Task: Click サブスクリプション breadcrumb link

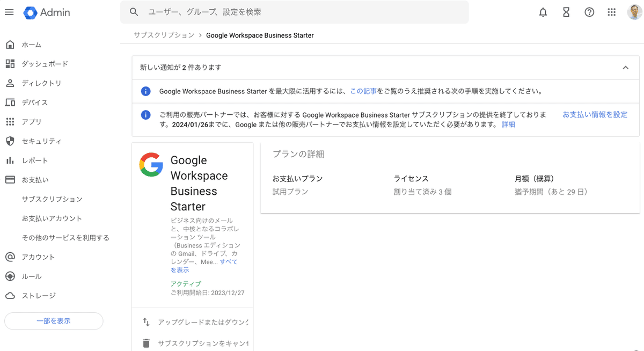Action: click(164, 35)
